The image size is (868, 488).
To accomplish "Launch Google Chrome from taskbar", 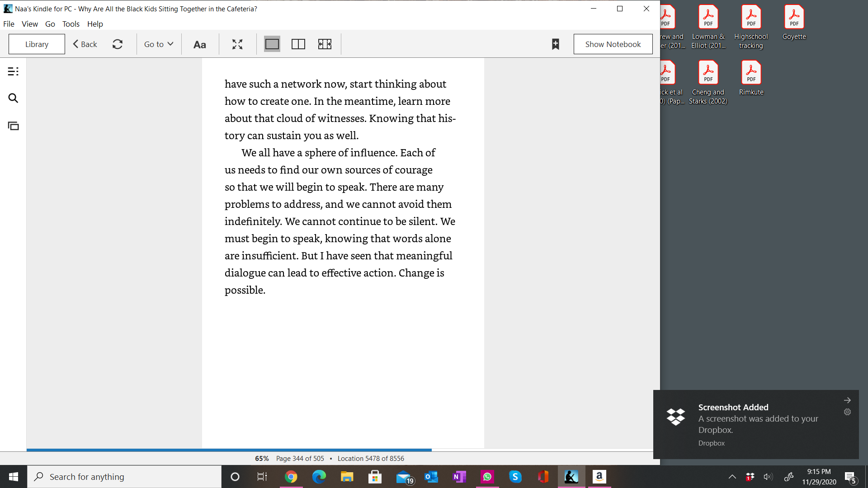I will click(x=291, y=477).
